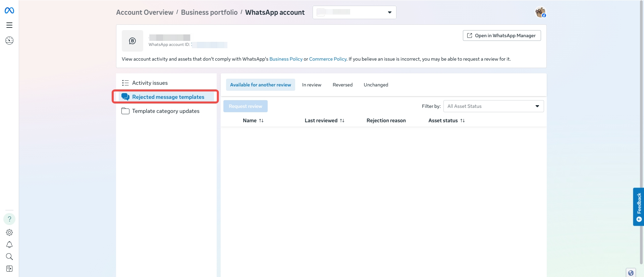Select the Unchanged tab

pos(376,85)
